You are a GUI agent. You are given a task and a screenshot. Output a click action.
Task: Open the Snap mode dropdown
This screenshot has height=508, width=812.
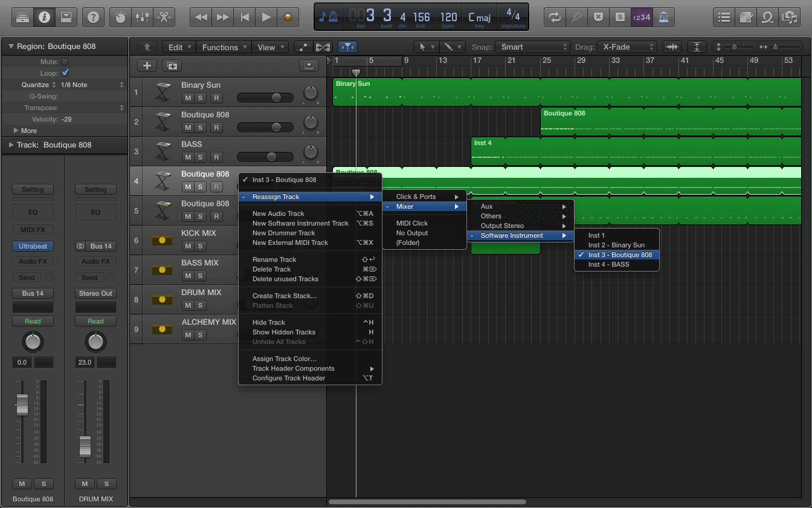pos(532,47)
